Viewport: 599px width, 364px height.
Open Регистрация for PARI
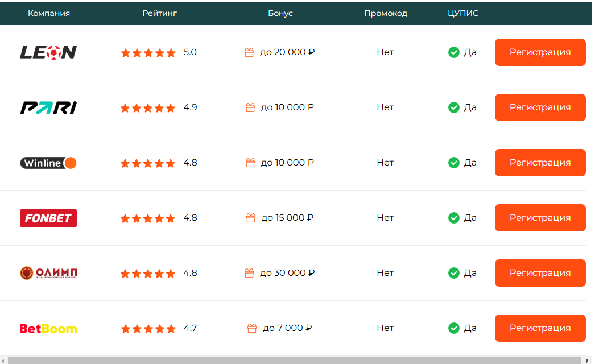[540, 107]
